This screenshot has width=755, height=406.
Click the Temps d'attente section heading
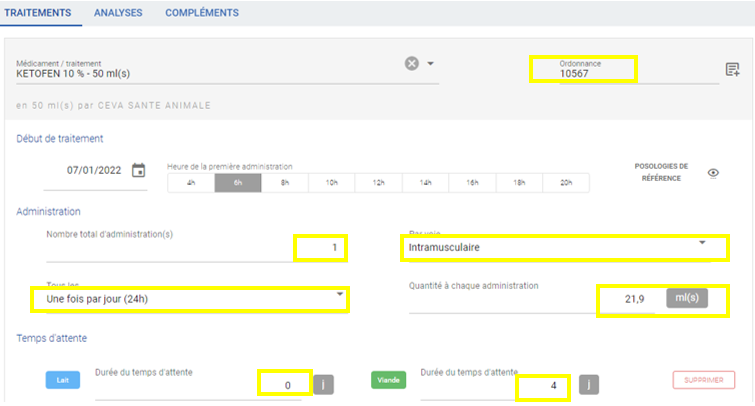coord(52,338)
